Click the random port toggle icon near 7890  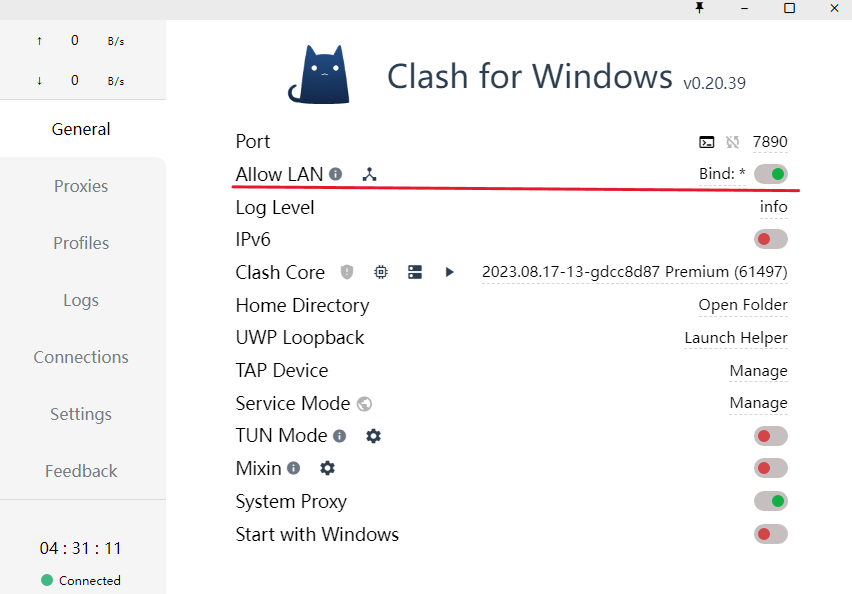733,142
